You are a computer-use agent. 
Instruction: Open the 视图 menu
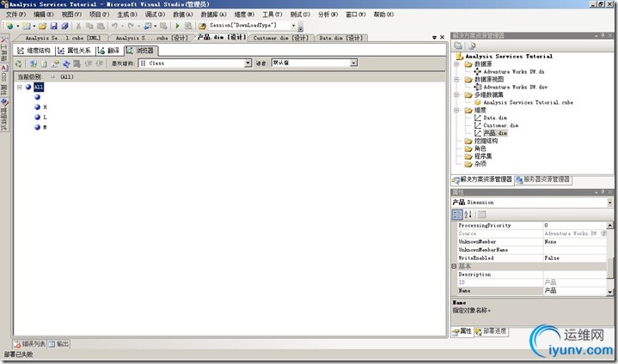71,15
